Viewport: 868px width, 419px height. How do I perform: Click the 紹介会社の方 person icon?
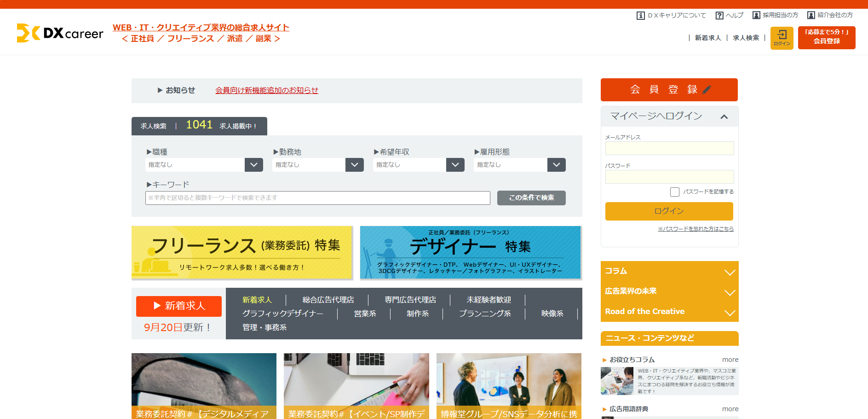click(x=811, y=15)
